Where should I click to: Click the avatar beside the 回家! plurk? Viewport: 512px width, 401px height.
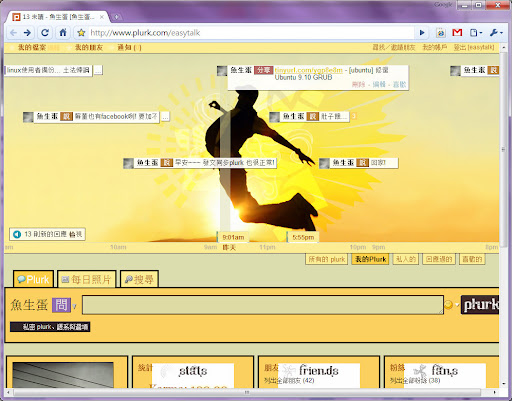(324, 163)
